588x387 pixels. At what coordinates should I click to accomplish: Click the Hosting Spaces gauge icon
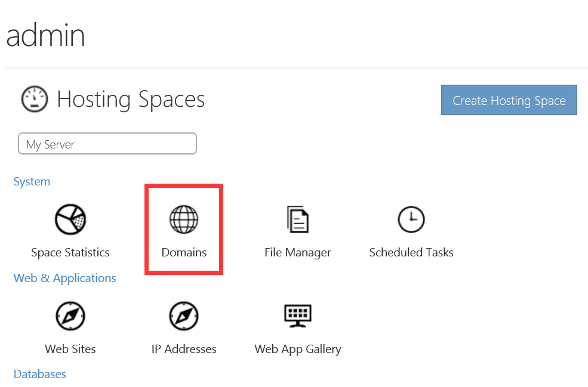click(35, 99)
